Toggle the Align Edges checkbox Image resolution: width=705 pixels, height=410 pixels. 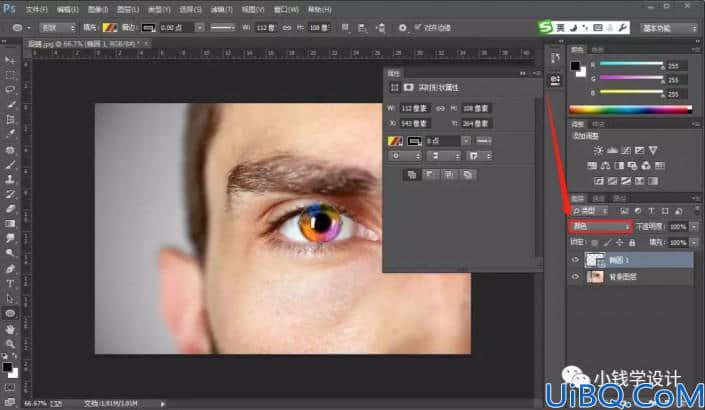(x=418, y=27)
